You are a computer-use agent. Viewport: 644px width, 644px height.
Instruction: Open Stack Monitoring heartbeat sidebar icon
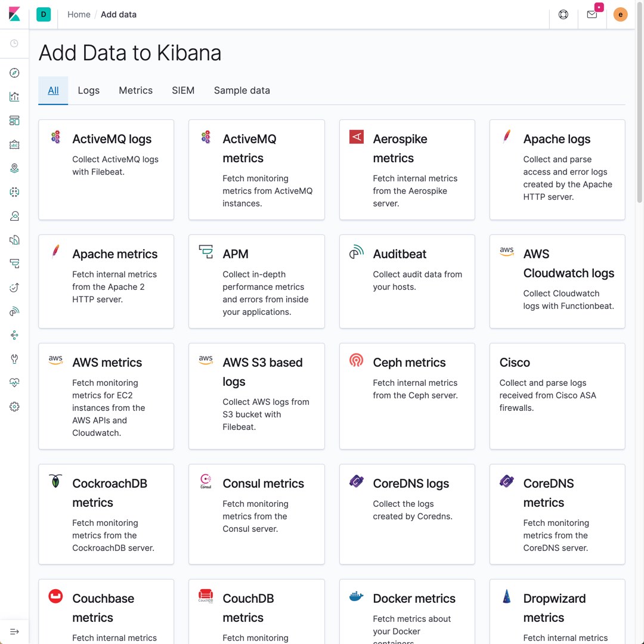pyautogui.click(x=14, y=383)
